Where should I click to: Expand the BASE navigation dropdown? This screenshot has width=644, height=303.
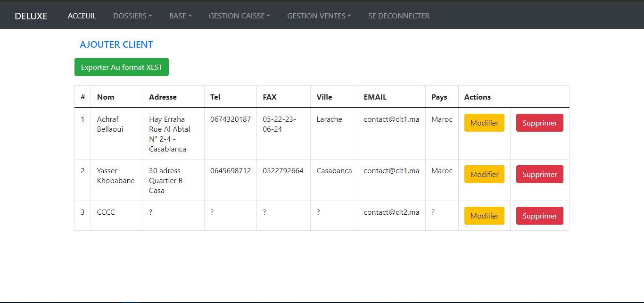[x=180, y=16]
